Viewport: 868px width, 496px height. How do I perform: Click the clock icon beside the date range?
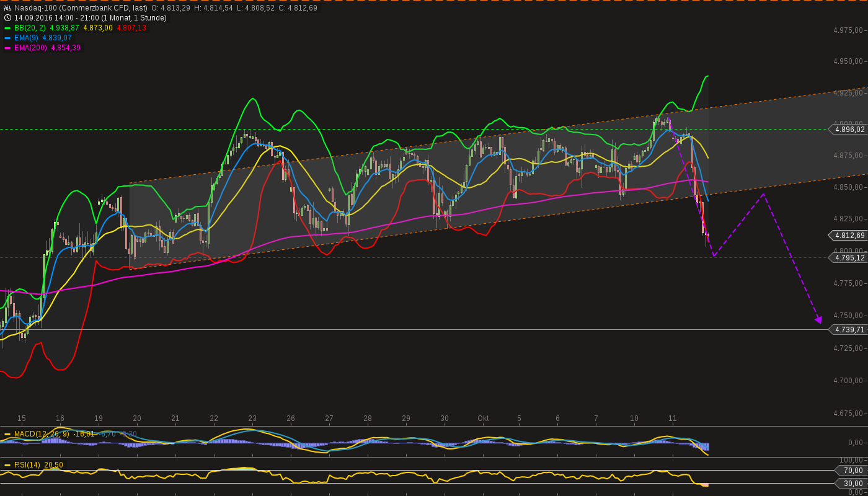click(7, 18)
